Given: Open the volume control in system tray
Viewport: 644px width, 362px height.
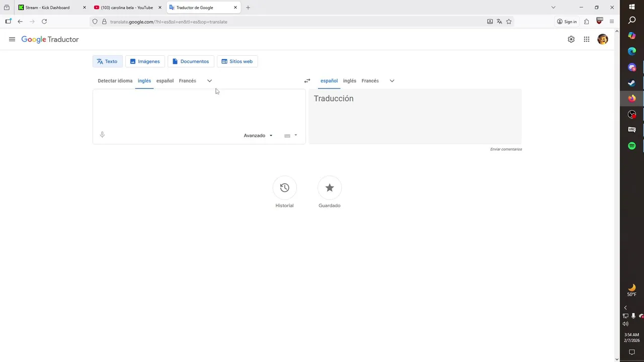Looking at the screenshot, I should (x=625, y=324).
